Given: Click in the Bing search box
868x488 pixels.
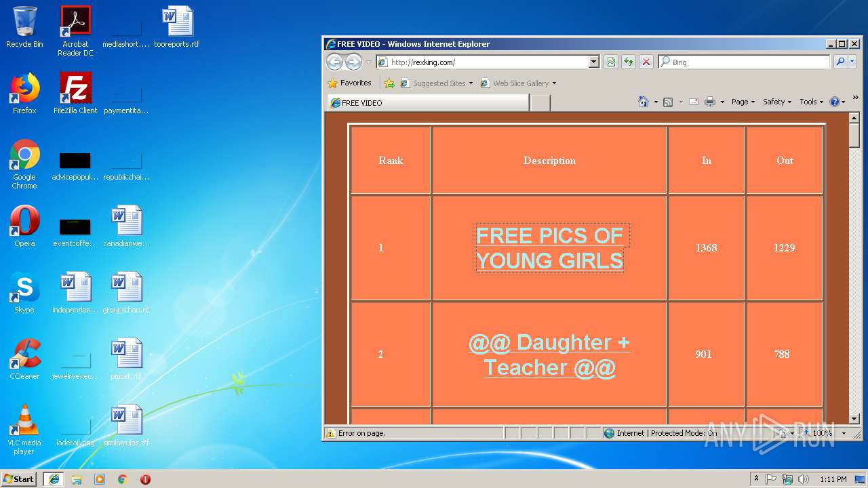Looking at the screenshot, I should (744, 62).
